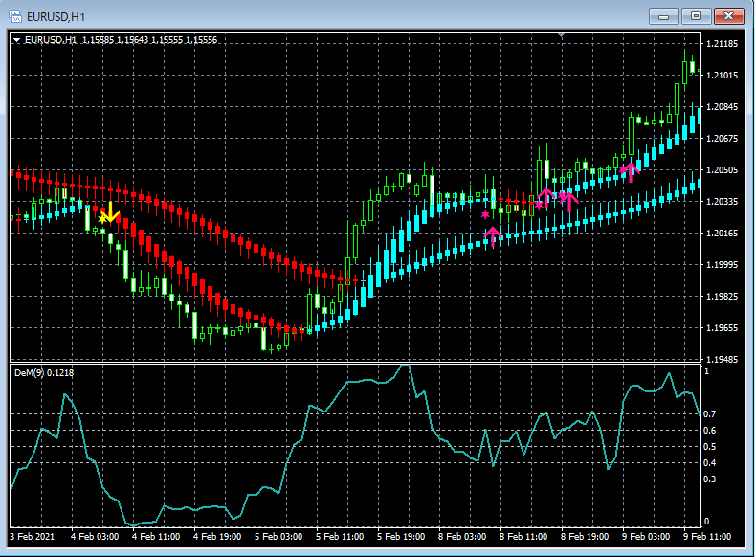Select the yellow star signal marker
Screen dimensions: 756x557
(x=102, y=218)
